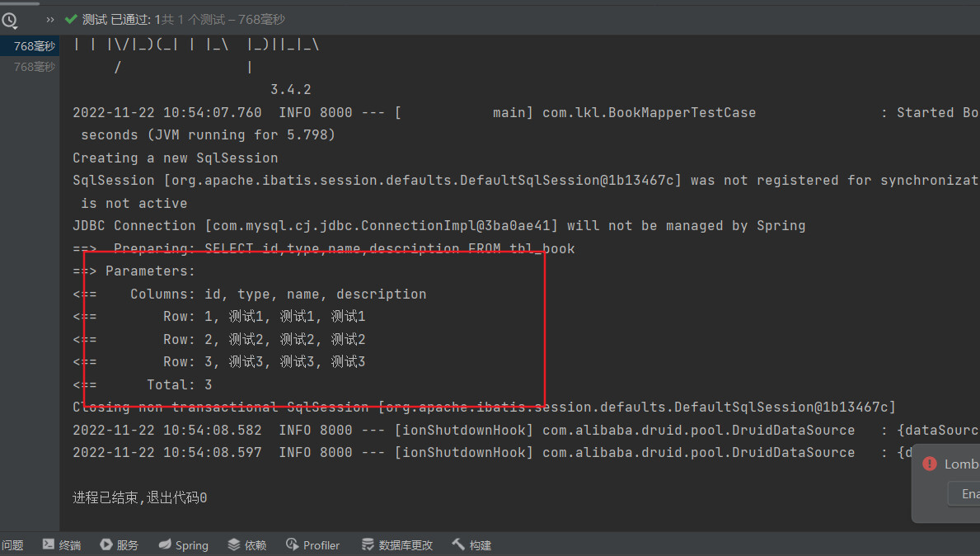Click the 'is not active' console line
The width and height of the screenshot is (980, 556).
[134, 203]
